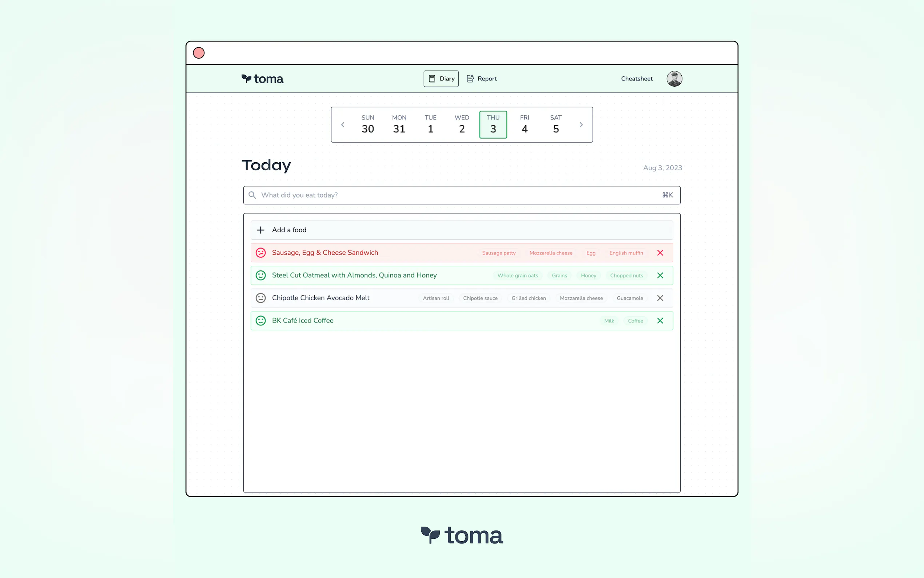Open the Cheatsheet link
The height and width of the screenshot is (578, 924).
point(636,78)
